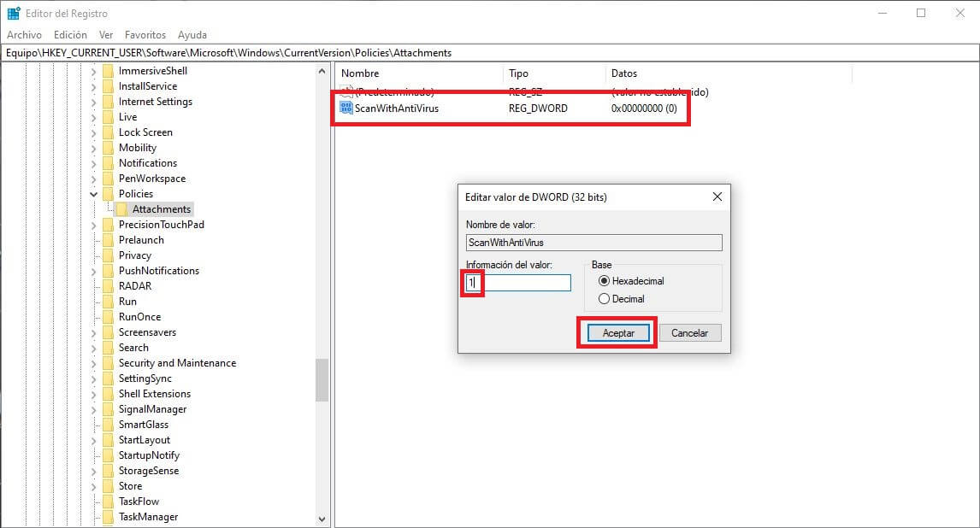Click the Privacy folder icon

tap(108, 255)
